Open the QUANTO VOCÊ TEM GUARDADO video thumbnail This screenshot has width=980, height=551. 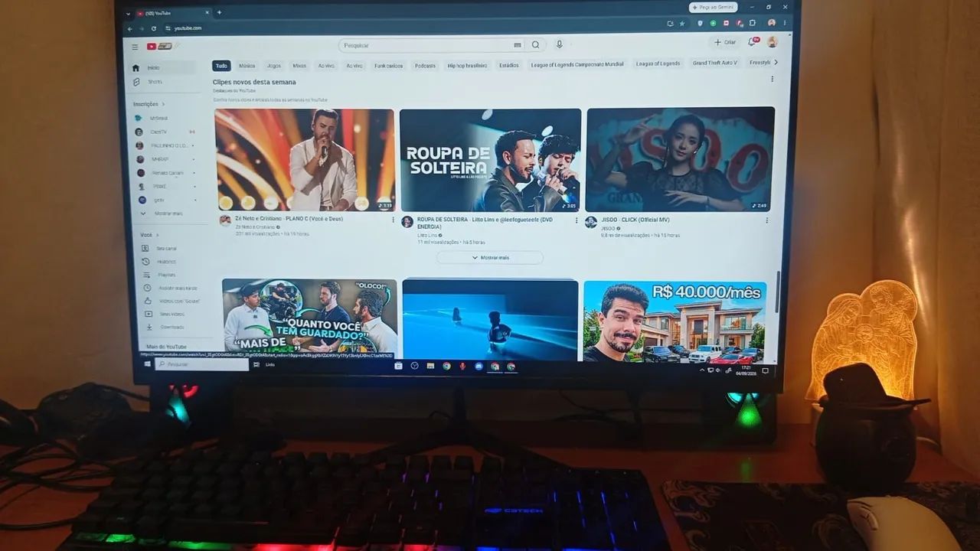pos(309,318)
